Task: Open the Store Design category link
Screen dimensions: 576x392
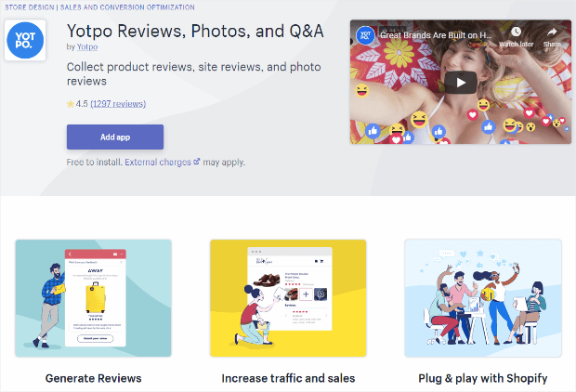Action: (30, 7)
